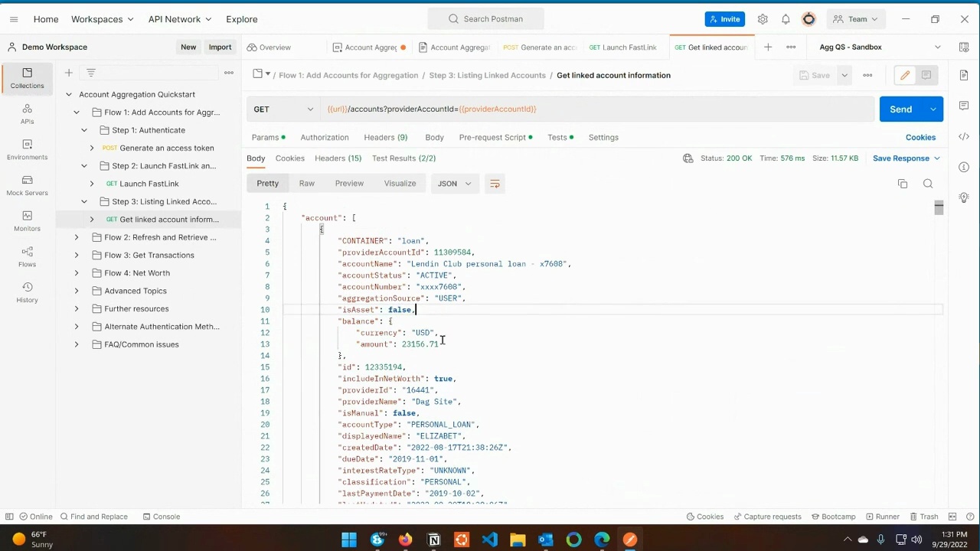Image resolution: width=980 pixels, height=551 pixels.
Task: Open the user avatar icon
Action: click(808, 19)
